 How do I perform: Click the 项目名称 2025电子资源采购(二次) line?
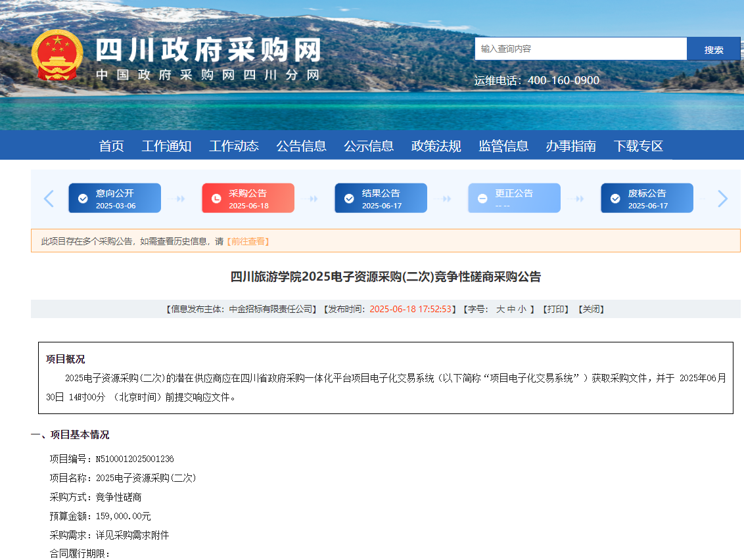tap(123, 478)
